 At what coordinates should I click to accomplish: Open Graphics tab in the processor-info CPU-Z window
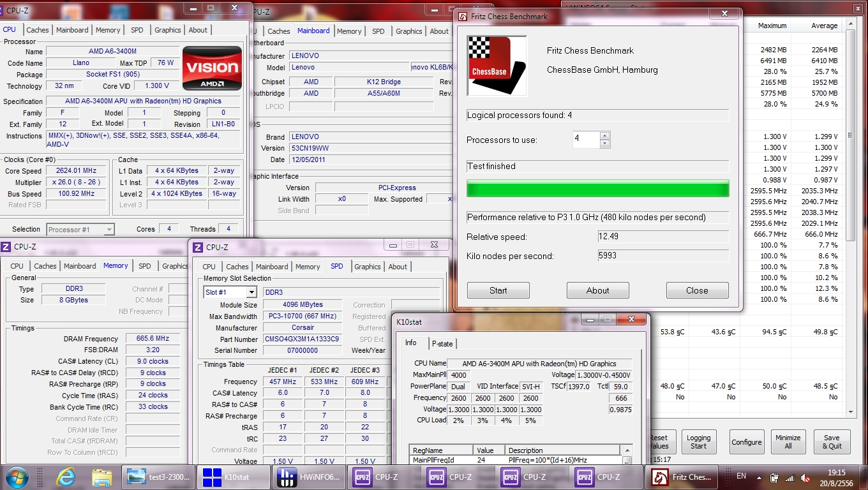click(x=168, y=30)
